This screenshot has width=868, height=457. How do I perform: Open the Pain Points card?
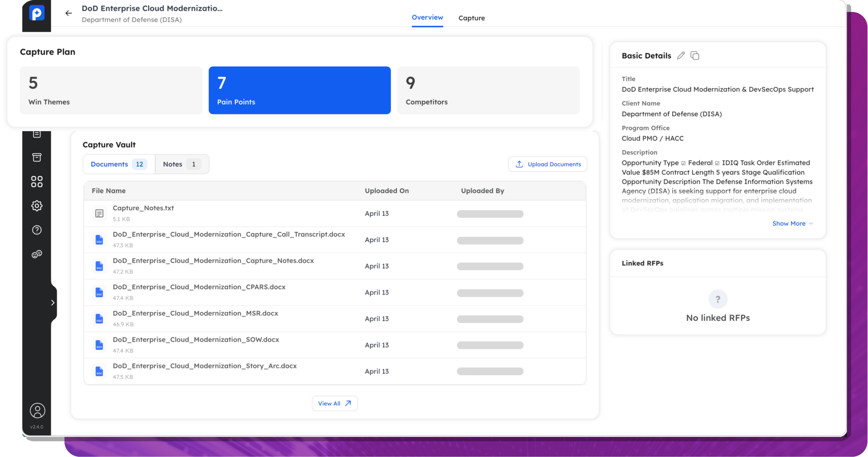coord(299,90)
